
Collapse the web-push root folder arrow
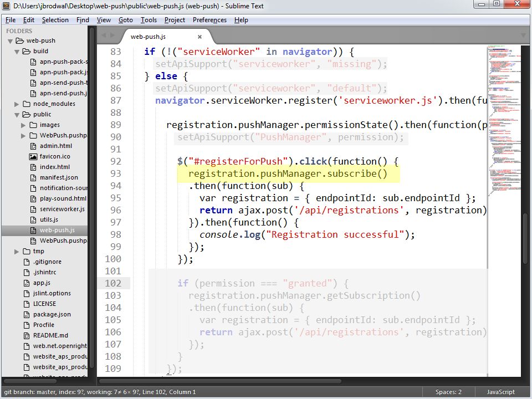10,41
